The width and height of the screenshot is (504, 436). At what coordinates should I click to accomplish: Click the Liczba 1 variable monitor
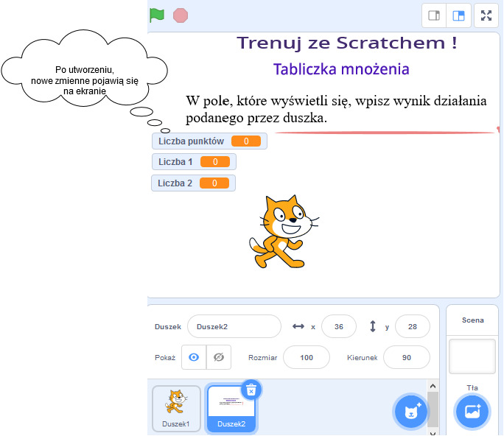pyautogui.click(x=194, y=161)
